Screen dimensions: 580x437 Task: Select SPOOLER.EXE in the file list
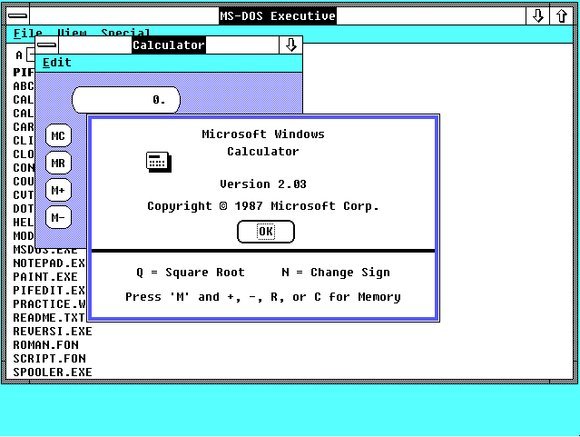coord(53,372)
